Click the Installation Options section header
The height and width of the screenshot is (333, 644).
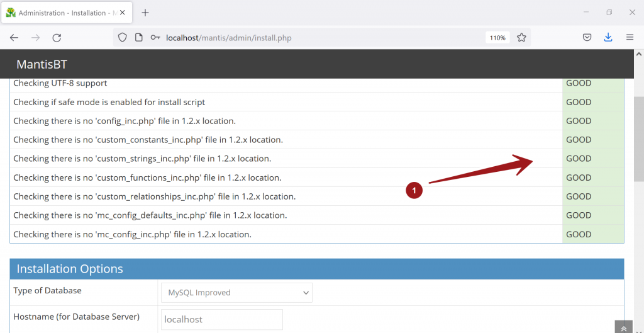pyautogui.click(x=317, y=269)
